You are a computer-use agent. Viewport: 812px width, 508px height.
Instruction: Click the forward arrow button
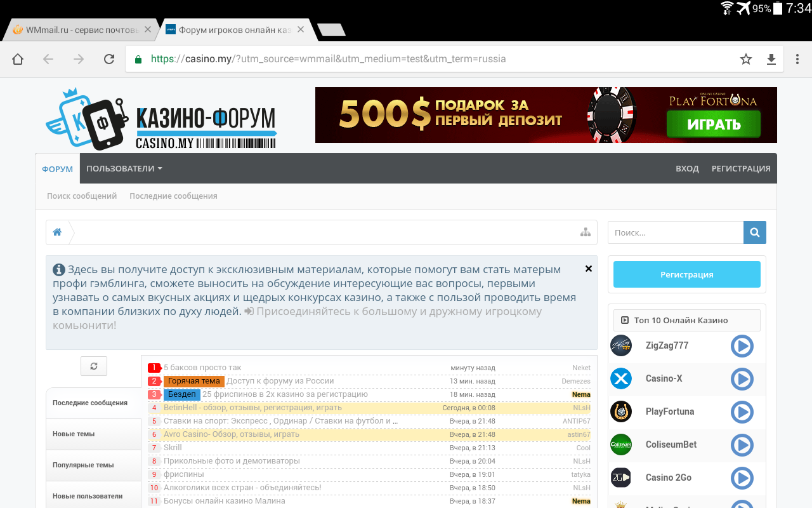[79, 59]
